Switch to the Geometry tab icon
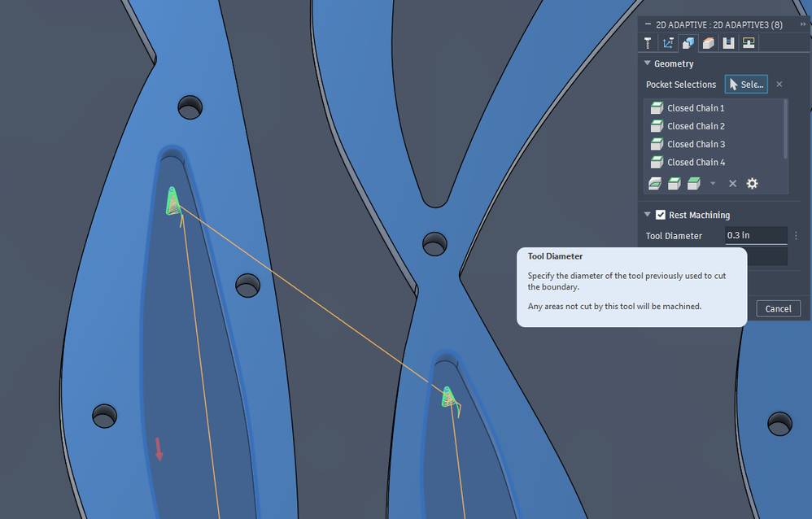 tap(688, 43)
